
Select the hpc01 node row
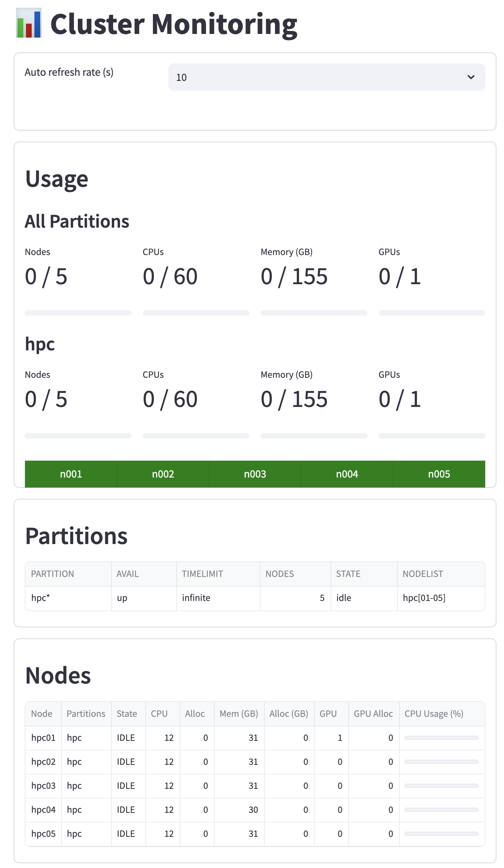point(44,738)
